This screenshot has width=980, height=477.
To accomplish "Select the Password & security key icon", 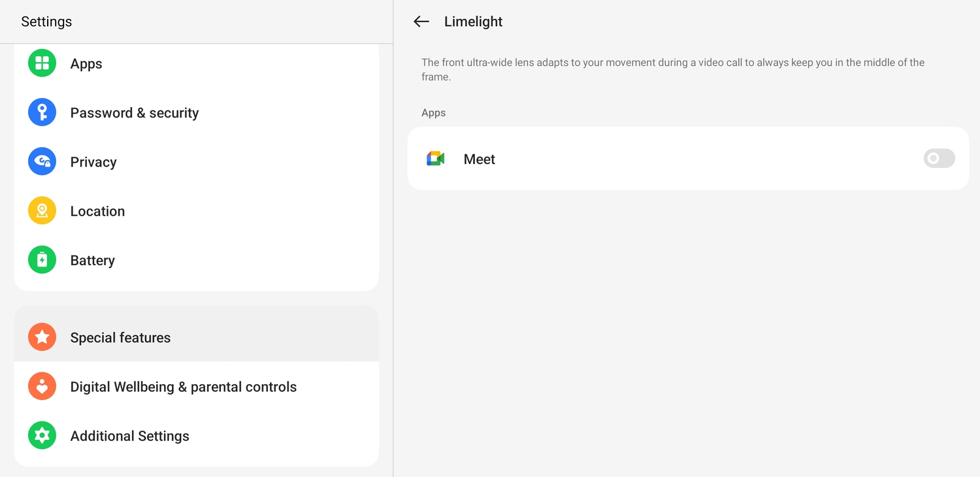I will (x=42, y=112).
